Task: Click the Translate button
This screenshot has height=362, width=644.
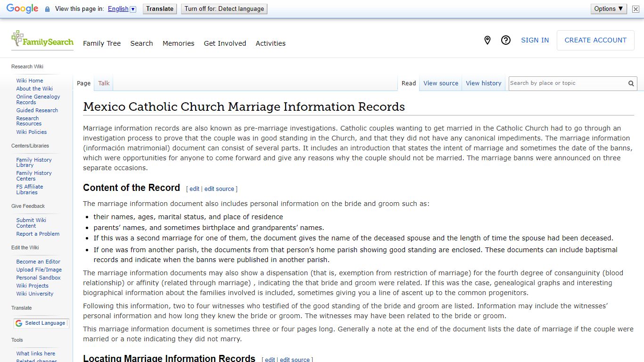Action: coord(160,8)
